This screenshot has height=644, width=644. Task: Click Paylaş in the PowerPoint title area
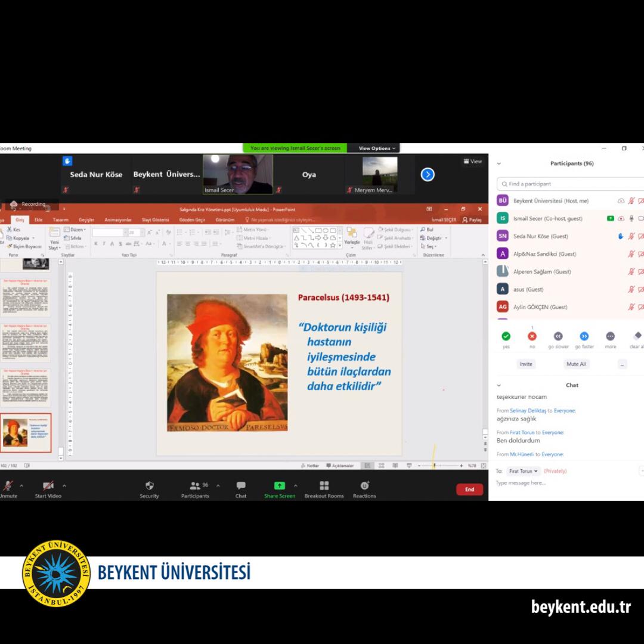pos(472,219)
